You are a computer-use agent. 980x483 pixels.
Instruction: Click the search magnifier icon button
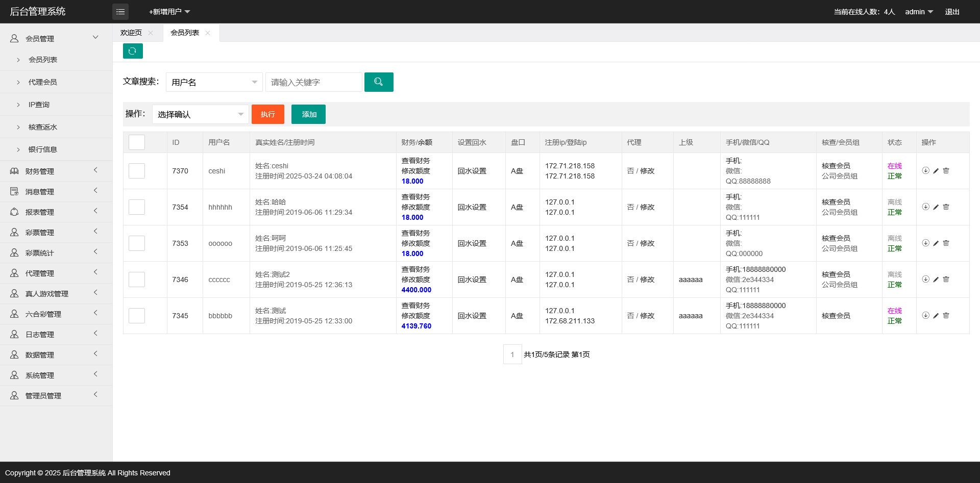point(379,82)
